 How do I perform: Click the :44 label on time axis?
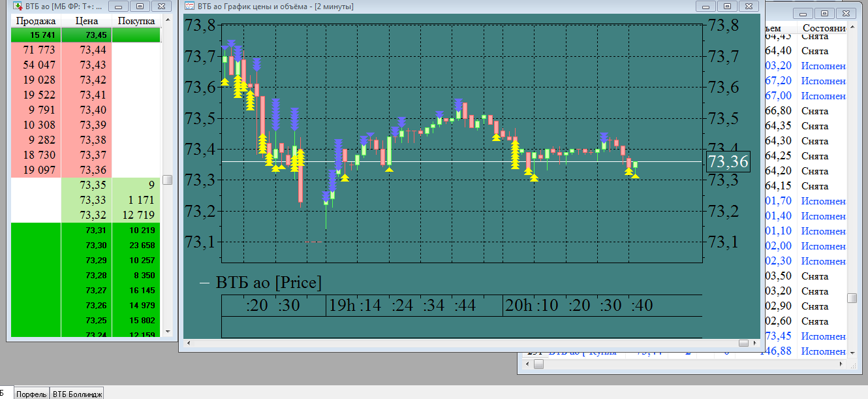465,306
